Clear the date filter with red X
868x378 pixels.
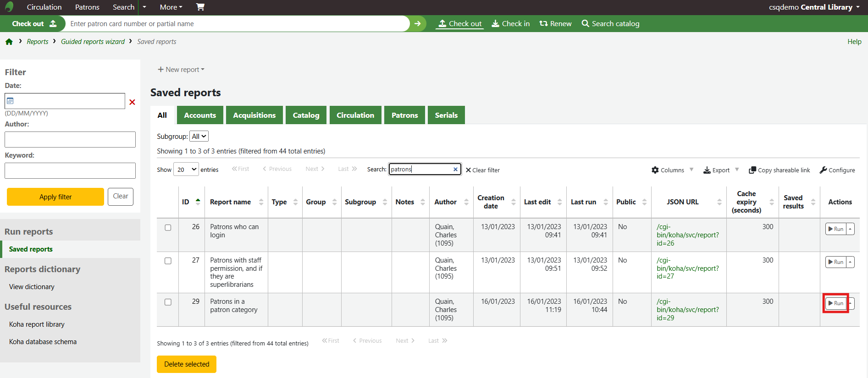coord(132,102)
